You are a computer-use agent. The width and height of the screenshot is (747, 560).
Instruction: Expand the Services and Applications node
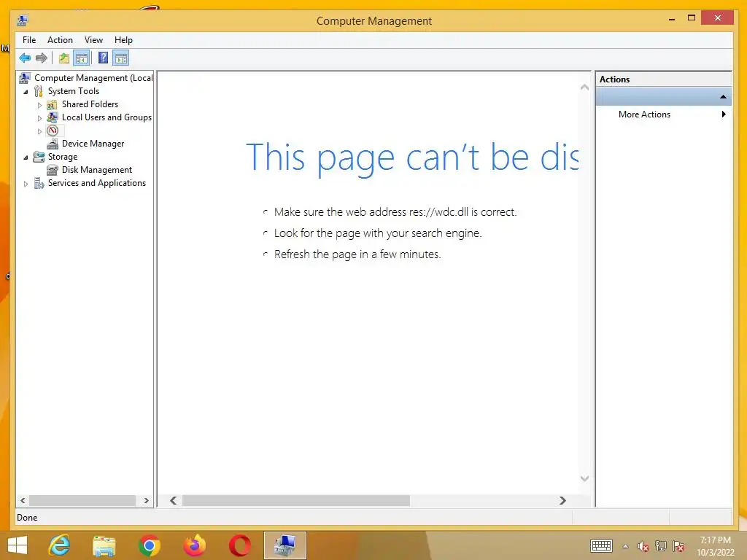pos(26,183)
